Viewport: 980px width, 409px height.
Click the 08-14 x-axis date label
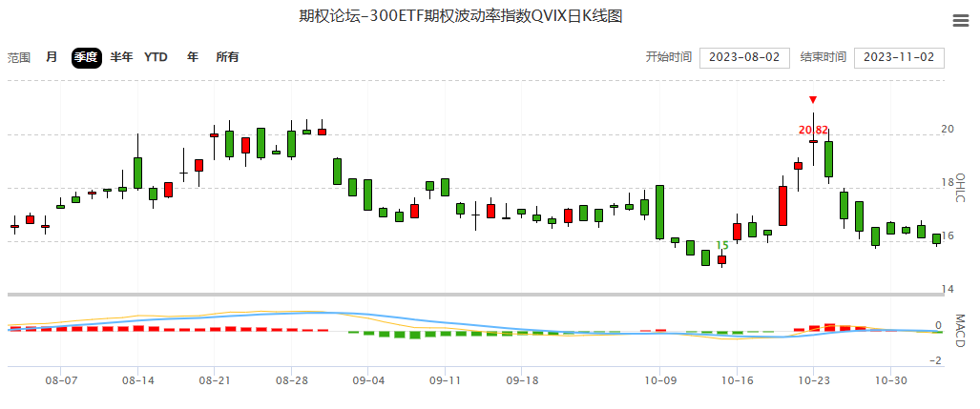[137, 380]
